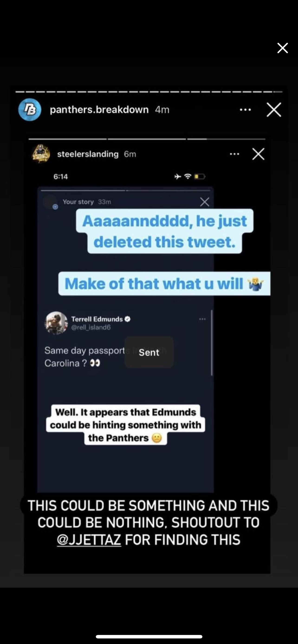The height and width of the screenshot is (644, 298).
Task: Tap the steelerslanding profile avatar
Action: (x=41, y=153)
